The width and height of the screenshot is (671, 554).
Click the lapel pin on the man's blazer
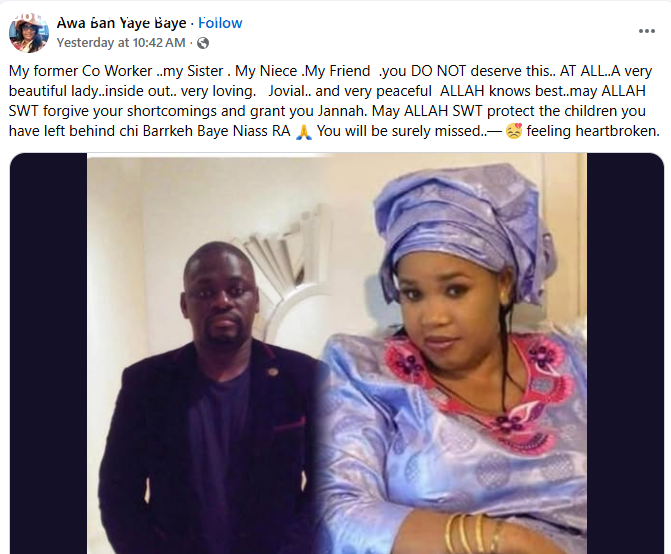[271, 370]
